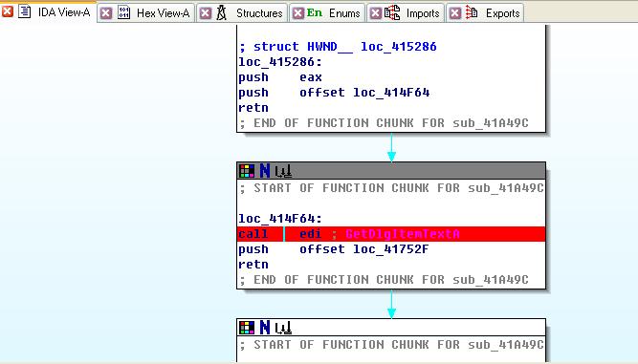
Task: Click label loc_415286: in top node
Action: (x=280, y=62)
